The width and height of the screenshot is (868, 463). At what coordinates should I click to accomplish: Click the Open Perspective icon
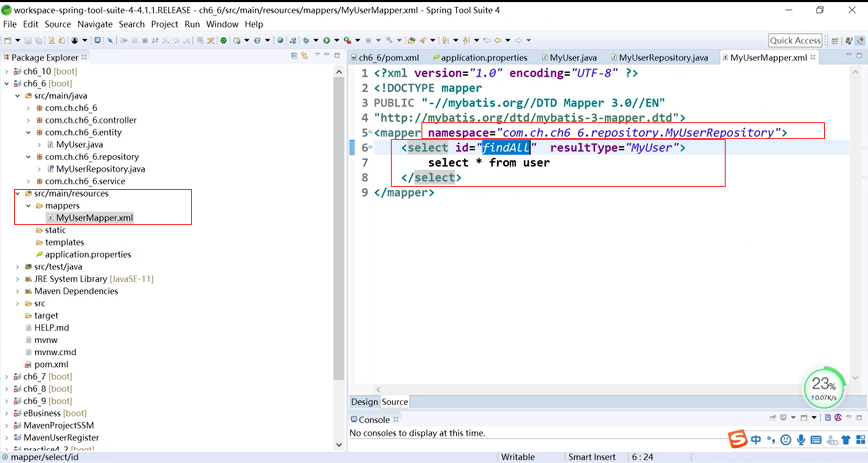tap(835, 41)
